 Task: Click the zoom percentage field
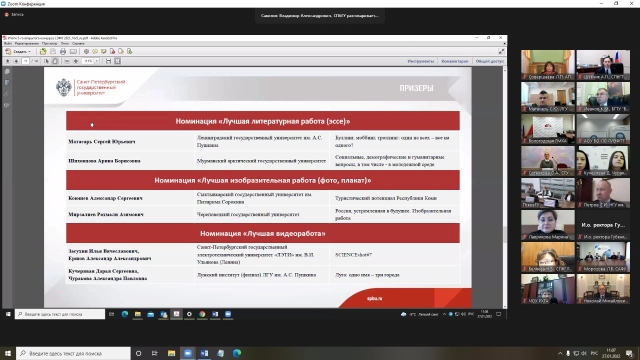click(88, 61)
